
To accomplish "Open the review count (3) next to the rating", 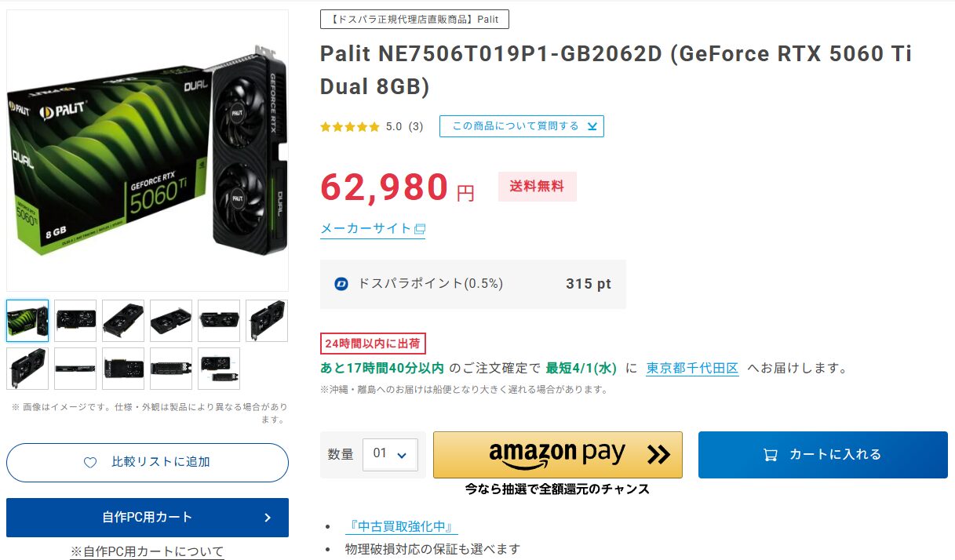I will coord(416,126).
